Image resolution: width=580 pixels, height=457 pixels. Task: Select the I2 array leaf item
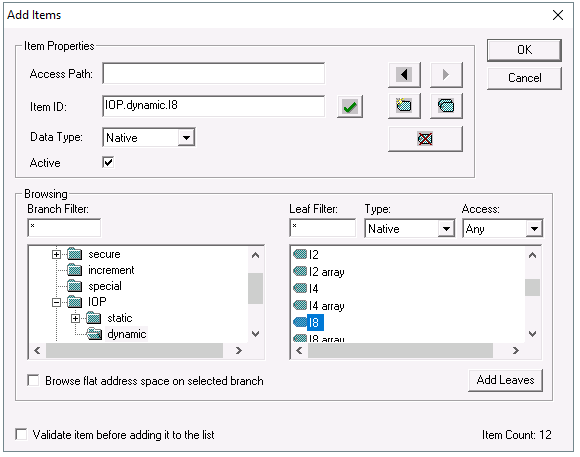[326, 272]
